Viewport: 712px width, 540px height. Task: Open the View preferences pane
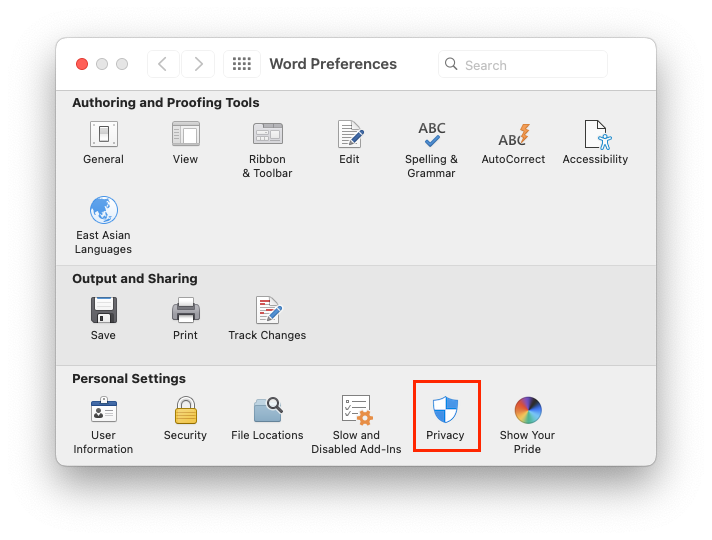point(185,142)
